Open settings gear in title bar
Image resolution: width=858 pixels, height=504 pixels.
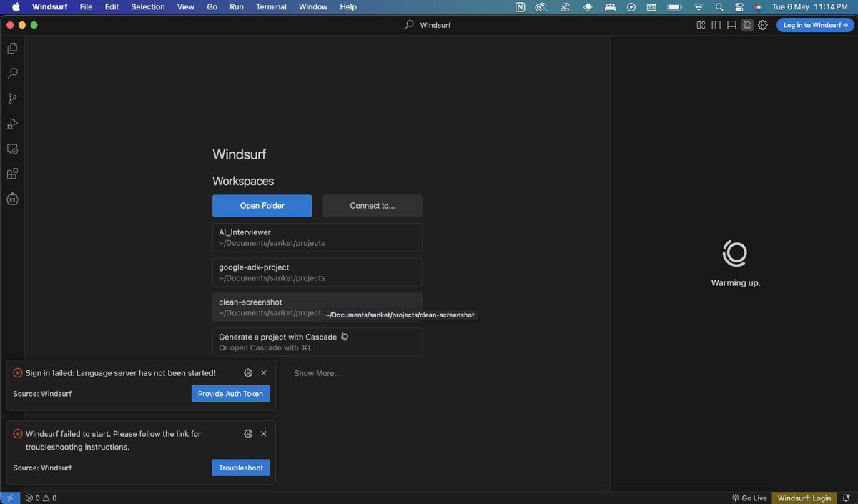tap(763, 25)
